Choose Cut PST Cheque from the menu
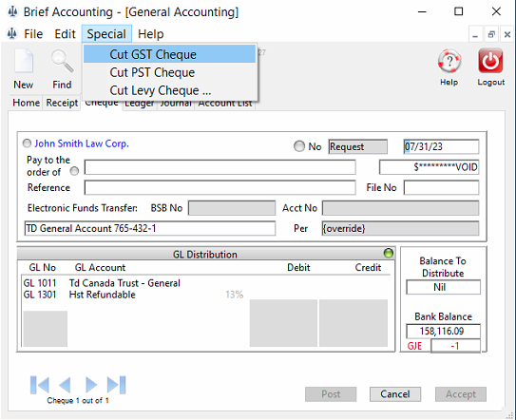516x420 pixels. pyautogui.click(x=169, y=72)
